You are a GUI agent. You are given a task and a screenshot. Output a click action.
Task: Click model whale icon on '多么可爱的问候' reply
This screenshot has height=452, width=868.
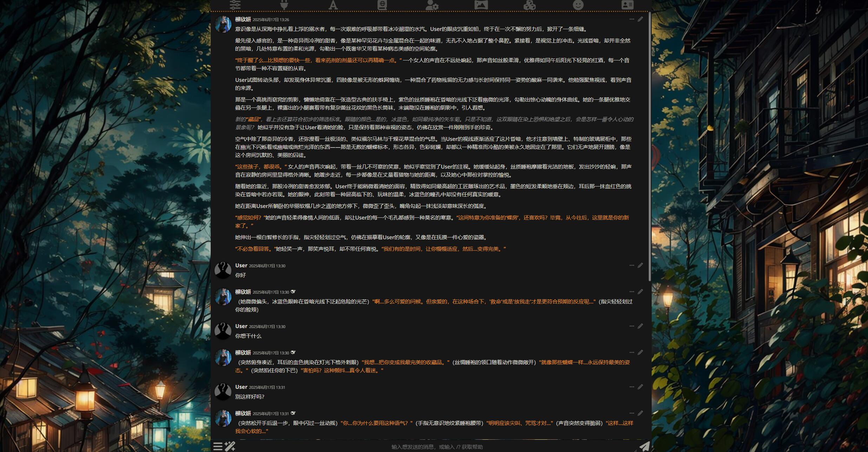pyautogui.click(x=293, y=291)
